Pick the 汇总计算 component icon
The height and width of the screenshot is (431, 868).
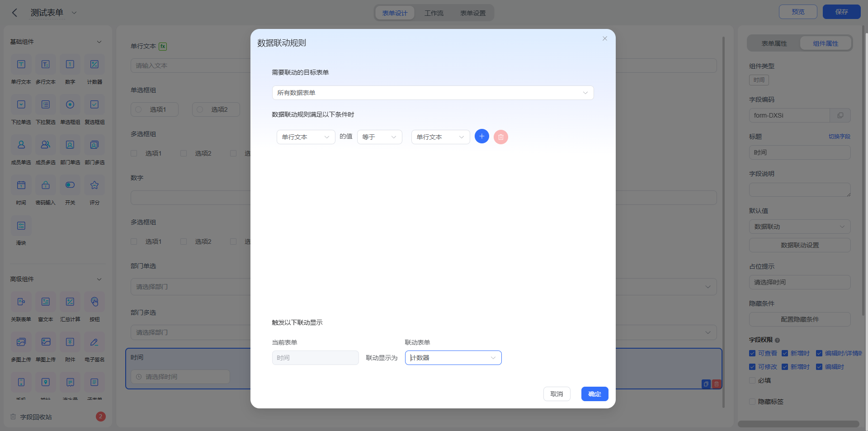click(70, 302)
